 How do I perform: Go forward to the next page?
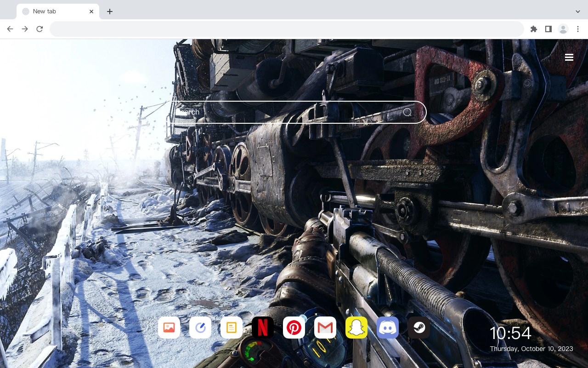[25, 29]
